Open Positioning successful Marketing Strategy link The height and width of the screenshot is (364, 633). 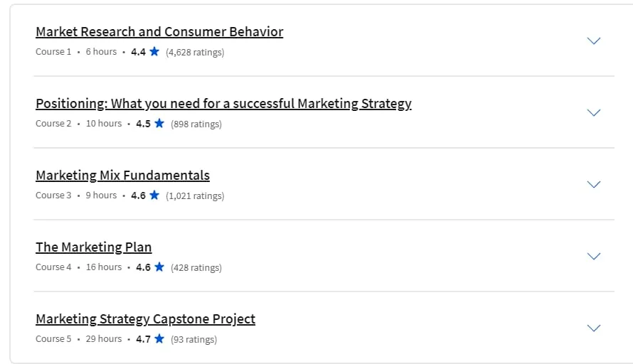[223, 104]
